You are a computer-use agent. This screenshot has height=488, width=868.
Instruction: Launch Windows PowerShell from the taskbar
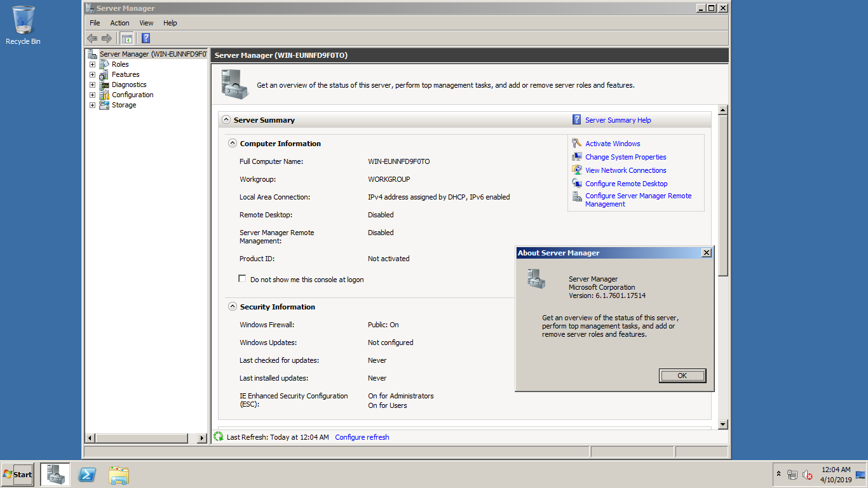click(87, 475)
